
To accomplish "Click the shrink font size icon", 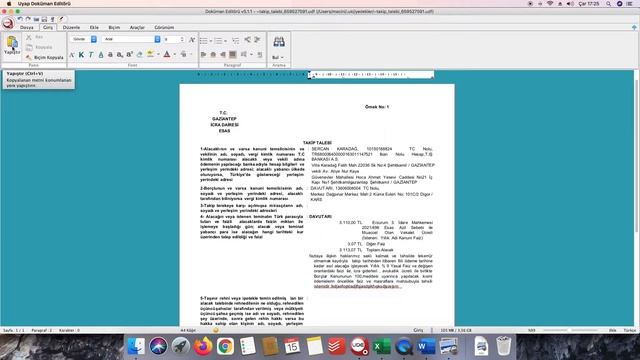I will (72, 54).
